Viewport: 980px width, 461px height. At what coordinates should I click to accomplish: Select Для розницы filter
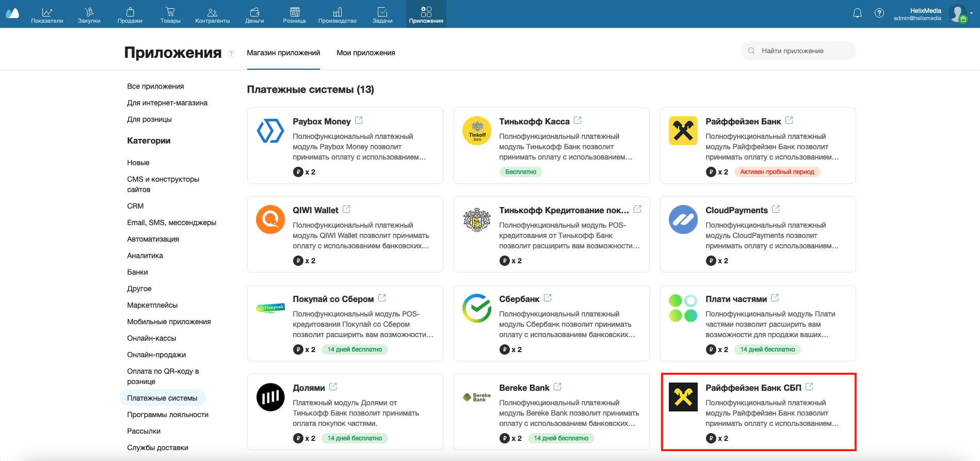pyautogui.click(x=149, y=119)
